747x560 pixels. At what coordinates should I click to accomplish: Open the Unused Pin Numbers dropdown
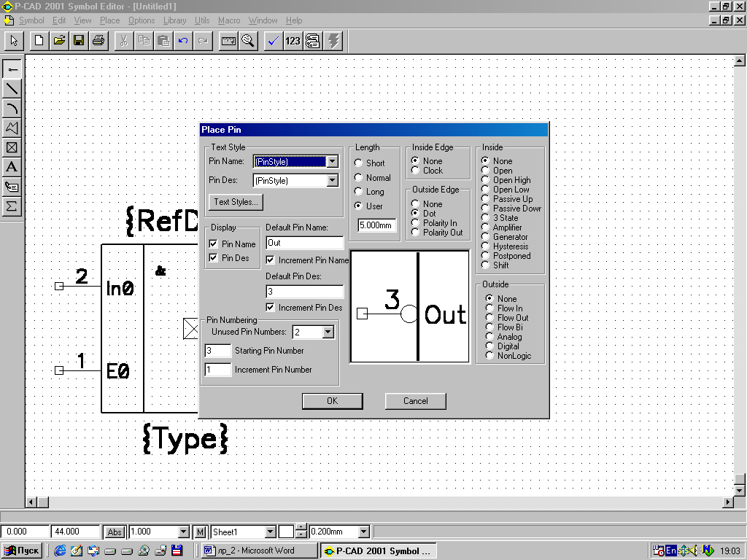328,332
